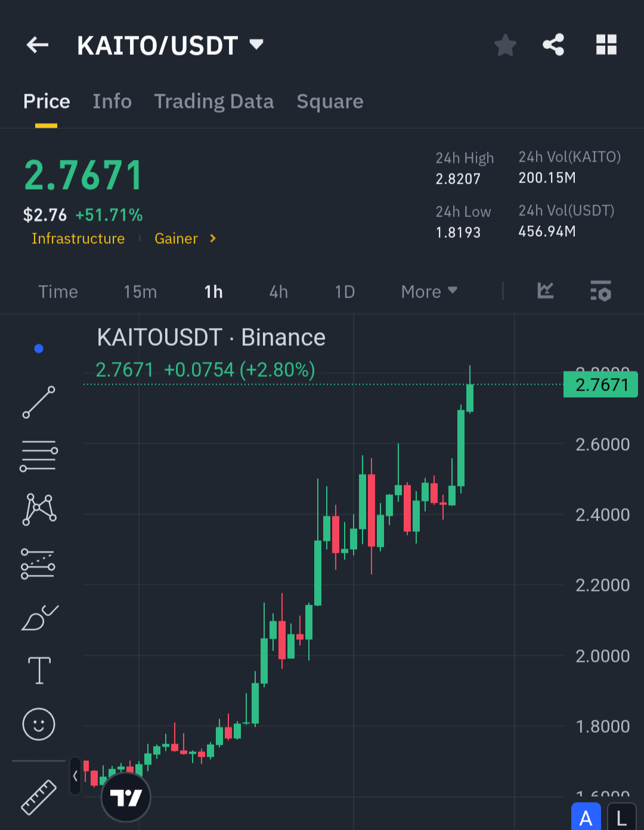644x830 pixels.
Task: Tap the 2.0000 price axis label
Action: (x=602, y=656)
